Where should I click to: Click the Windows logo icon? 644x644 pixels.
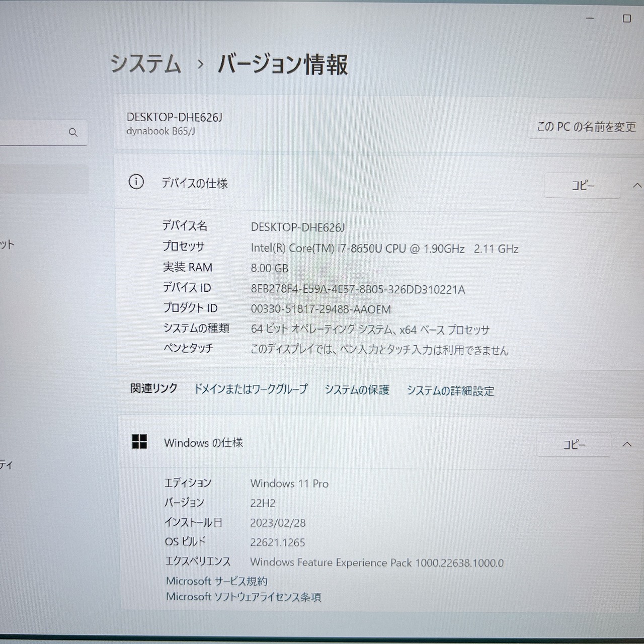coord(139,442)
